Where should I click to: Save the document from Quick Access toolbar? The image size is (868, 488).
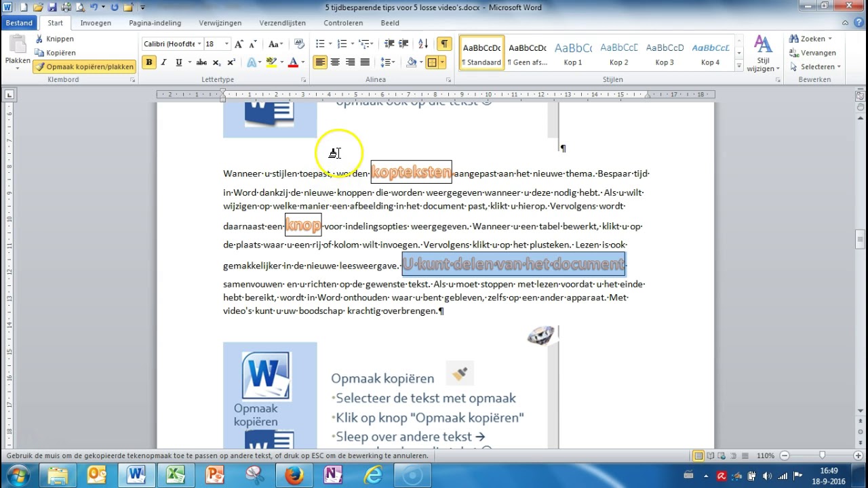pos(53,7)
